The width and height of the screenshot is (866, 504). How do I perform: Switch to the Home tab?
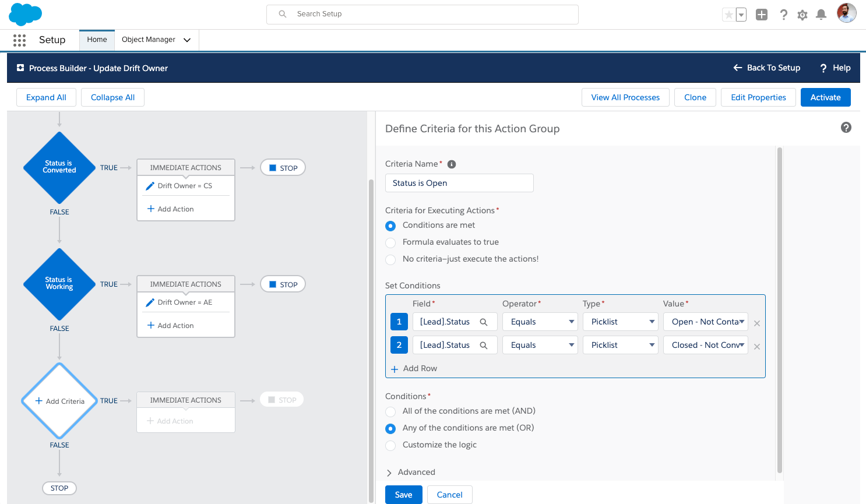click(x=97, y=40)
